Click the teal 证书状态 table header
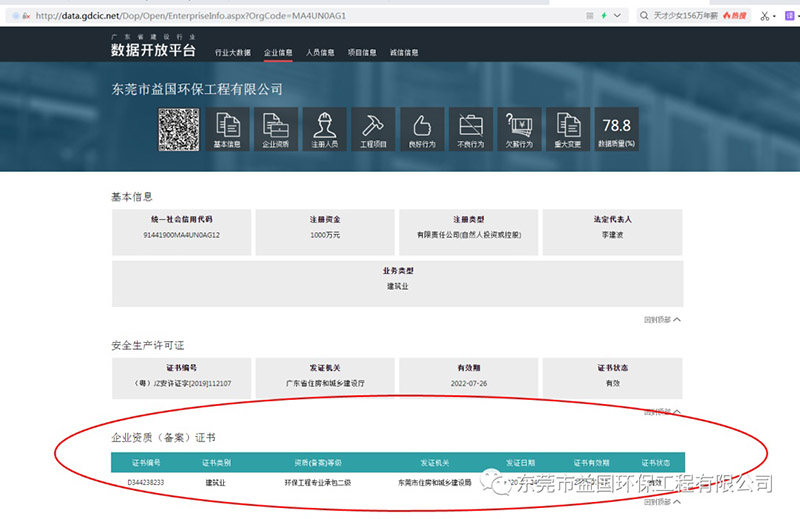Viewport: 800px width, 519px height. coord(656,463)
